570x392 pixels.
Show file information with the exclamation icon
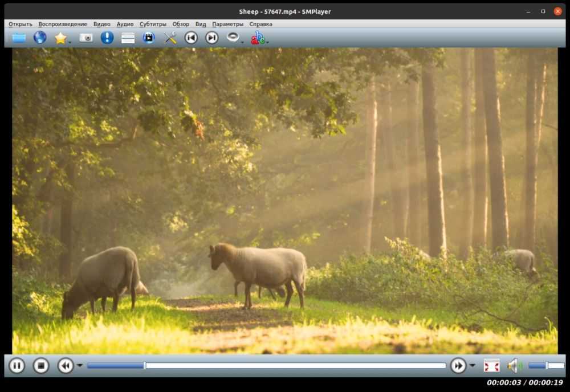coord(107,38)
